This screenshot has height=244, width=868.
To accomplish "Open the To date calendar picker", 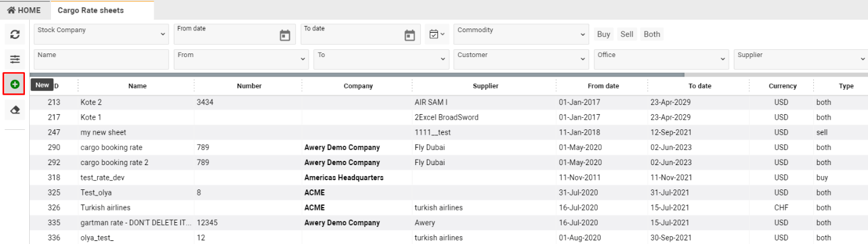I will tap(409, 35).
